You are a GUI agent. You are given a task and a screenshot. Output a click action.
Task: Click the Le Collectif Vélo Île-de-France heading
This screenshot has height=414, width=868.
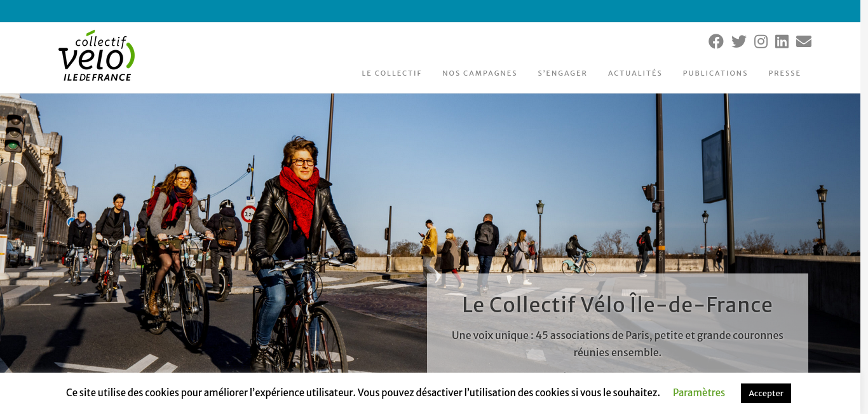pos(617,305)
